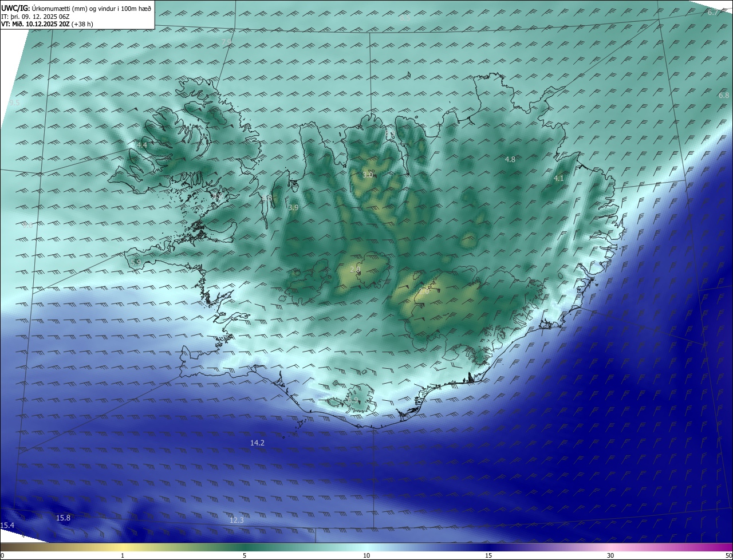Image resolution: width=733 pixels, height=560 pixels.
Task: Click the 4.1 value label
Action: 558,179
